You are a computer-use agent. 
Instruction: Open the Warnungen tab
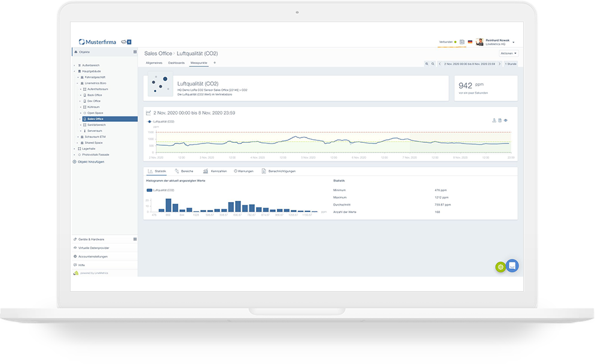click(244, 171)
